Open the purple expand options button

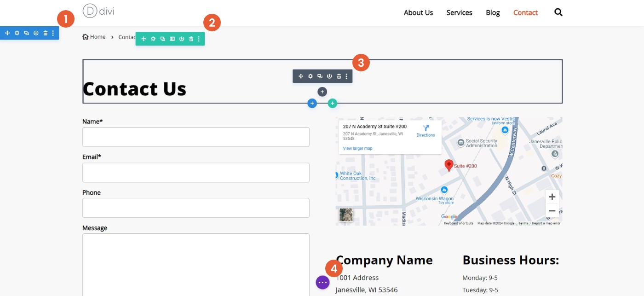(x=322, y=282)
